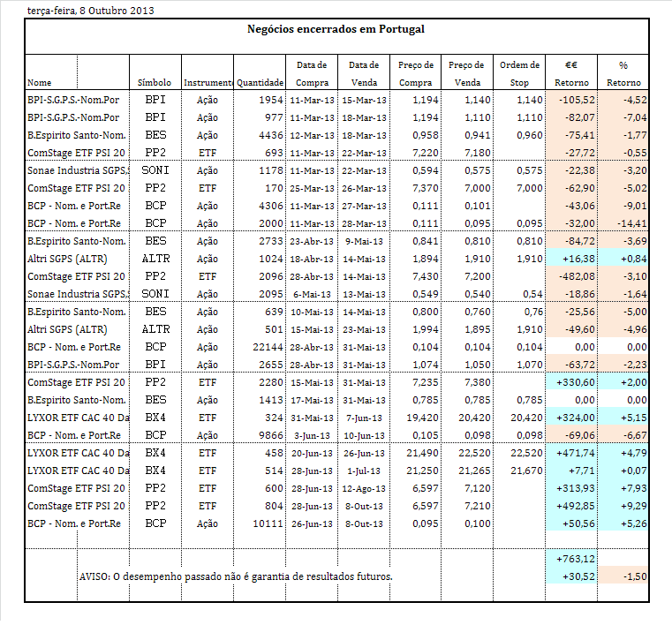Click the stop order cell '21,670'

526,471
